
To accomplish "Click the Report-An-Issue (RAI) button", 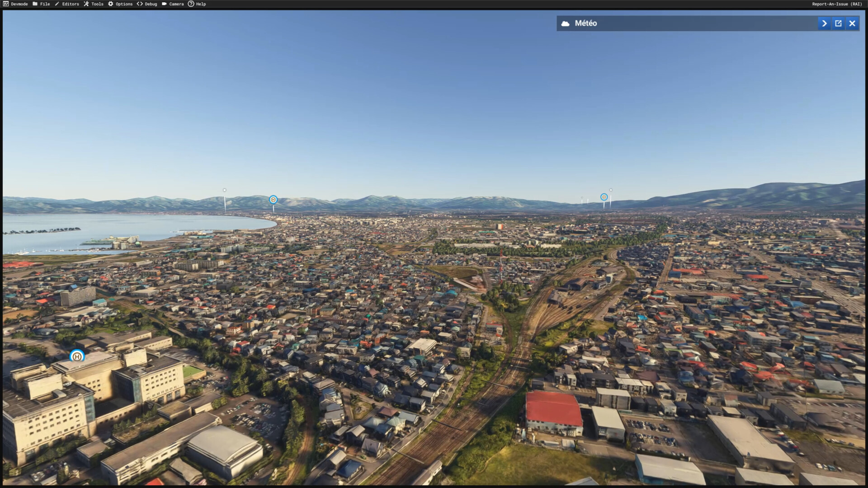I will [x=837, y=4].
